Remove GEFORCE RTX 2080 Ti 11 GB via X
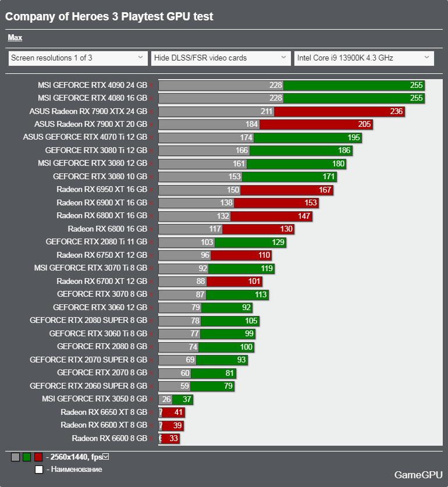Image resolution: width=448 pixels, height=487 pixels. [x=151, y=242]
